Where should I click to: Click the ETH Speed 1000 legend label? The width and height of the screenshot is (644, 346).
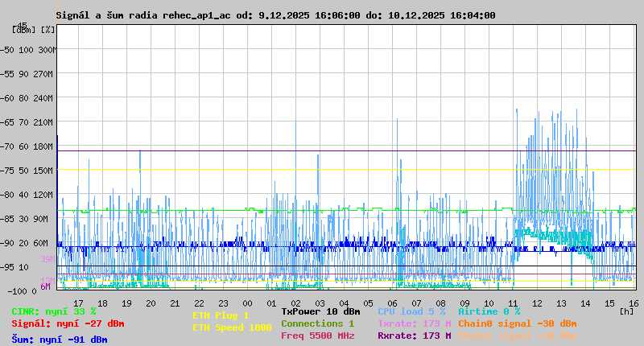[x=232, y=327]
